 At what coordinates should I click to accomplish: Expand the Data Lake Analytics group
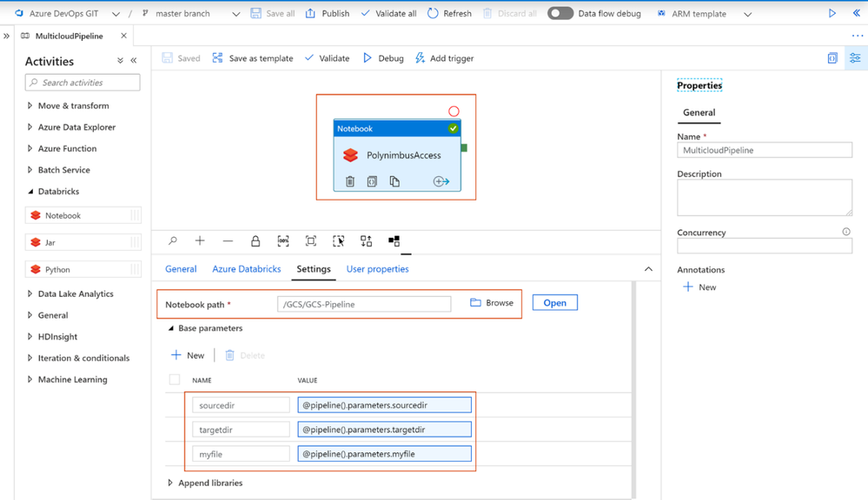point(30,293)
